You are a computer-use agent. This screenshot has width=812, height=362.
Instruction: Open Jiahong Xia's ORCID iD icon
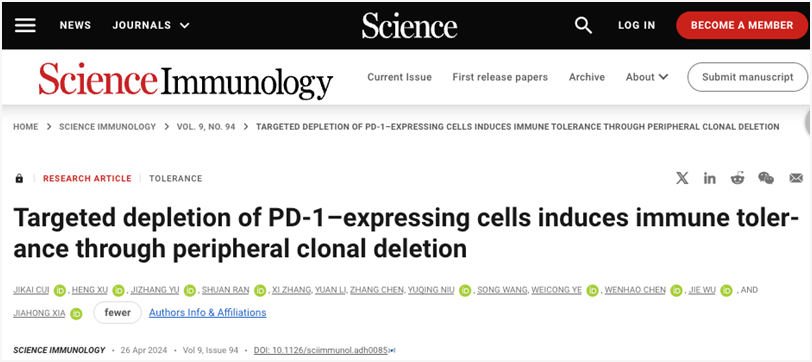(77, 313)
